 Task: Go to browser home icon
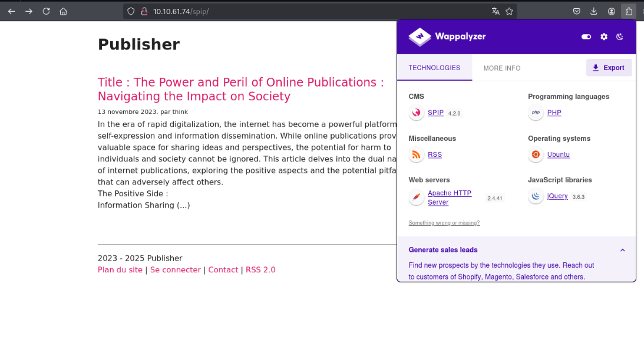coord(63,11)
